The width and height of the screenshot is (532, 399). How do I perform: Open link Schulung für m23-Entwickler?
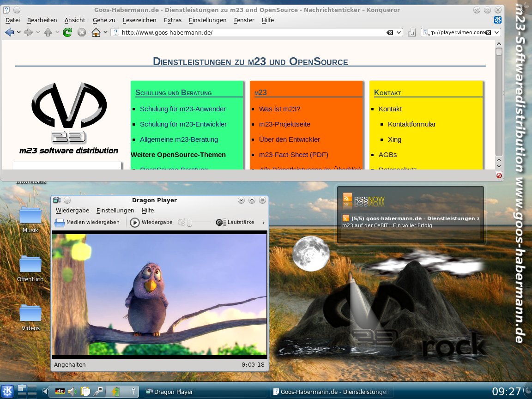[x=183, y=124]
